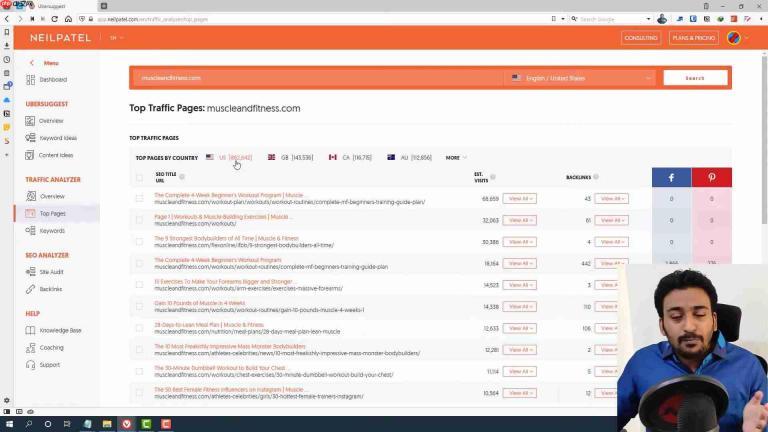Viewport: 768px width, 432px height.
Task: Open backlinks View All for the 61 backlinks row
Action: pos(611,220)
